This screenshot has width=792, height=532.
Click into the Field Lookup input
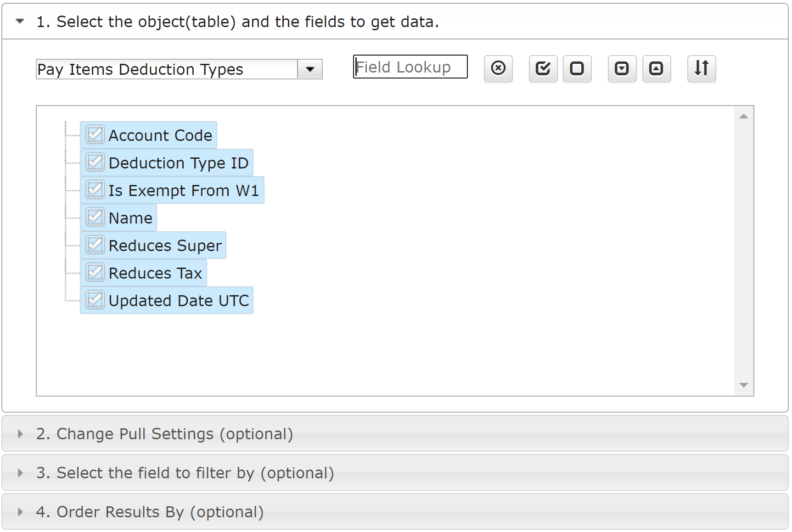[x=410, y=67]
